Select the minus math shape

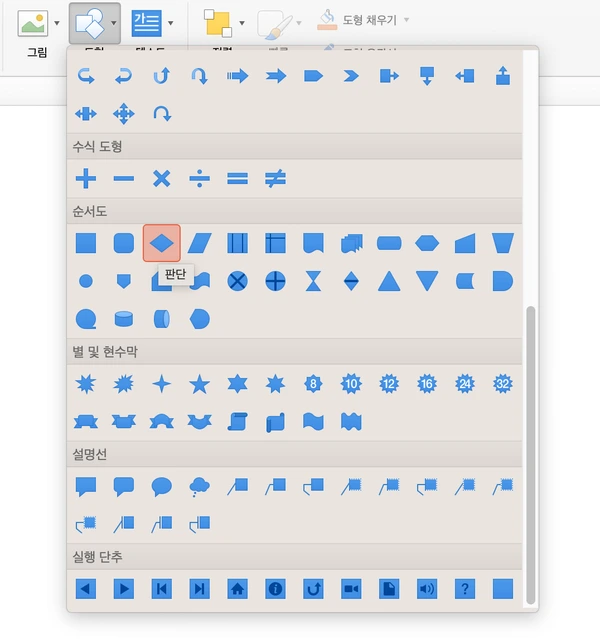[124, 178]
